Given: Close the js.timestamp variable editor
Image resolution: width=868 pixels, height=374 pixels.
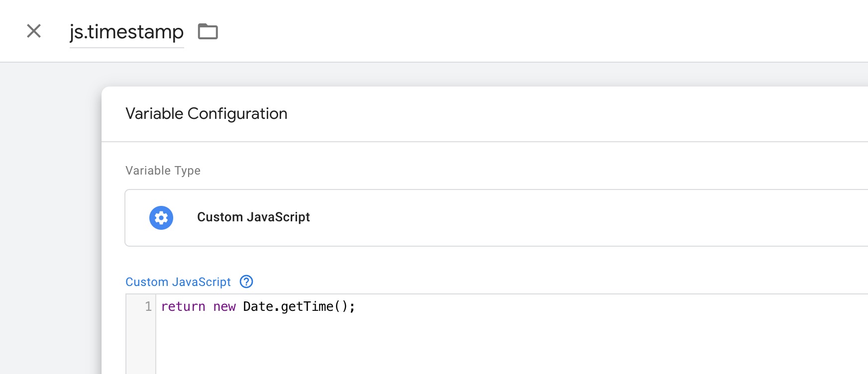Looking at the screenshot, I should 34,31.
